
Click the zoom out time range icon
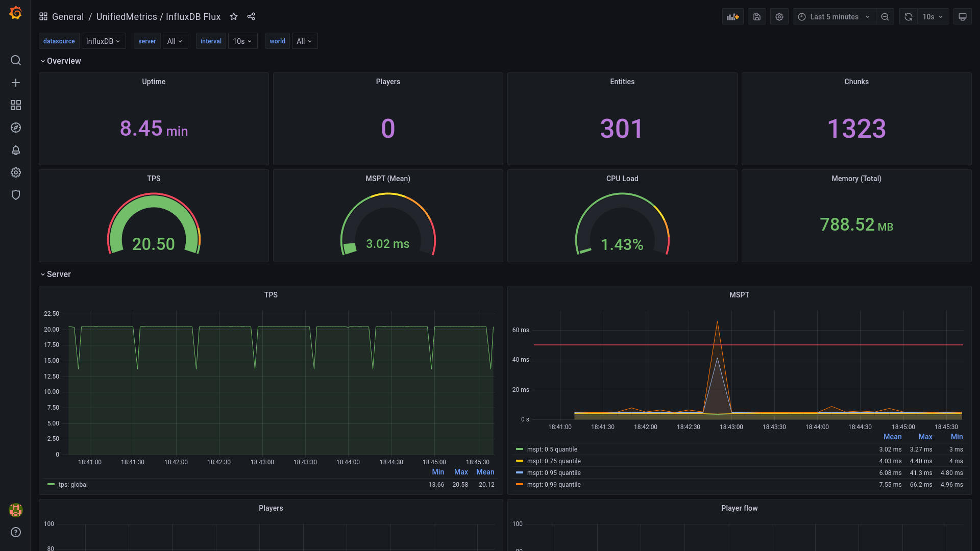click(885, 17)
